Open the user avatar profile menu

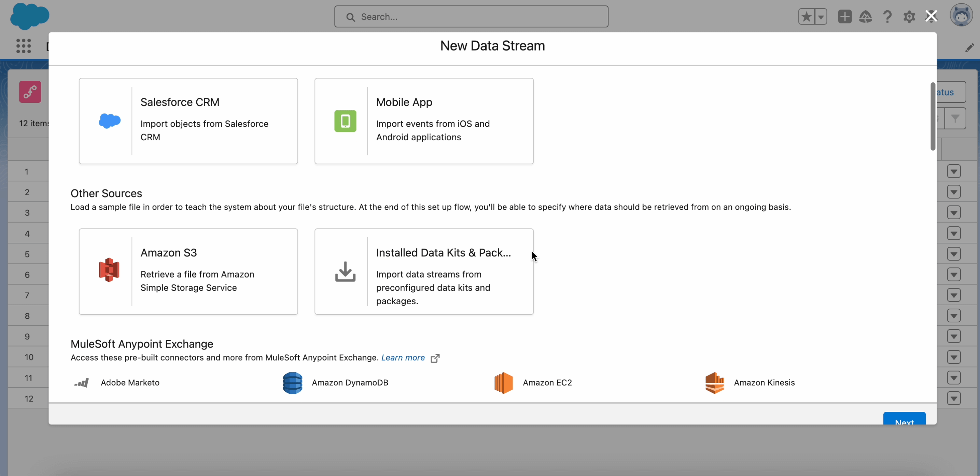(961, 16)
